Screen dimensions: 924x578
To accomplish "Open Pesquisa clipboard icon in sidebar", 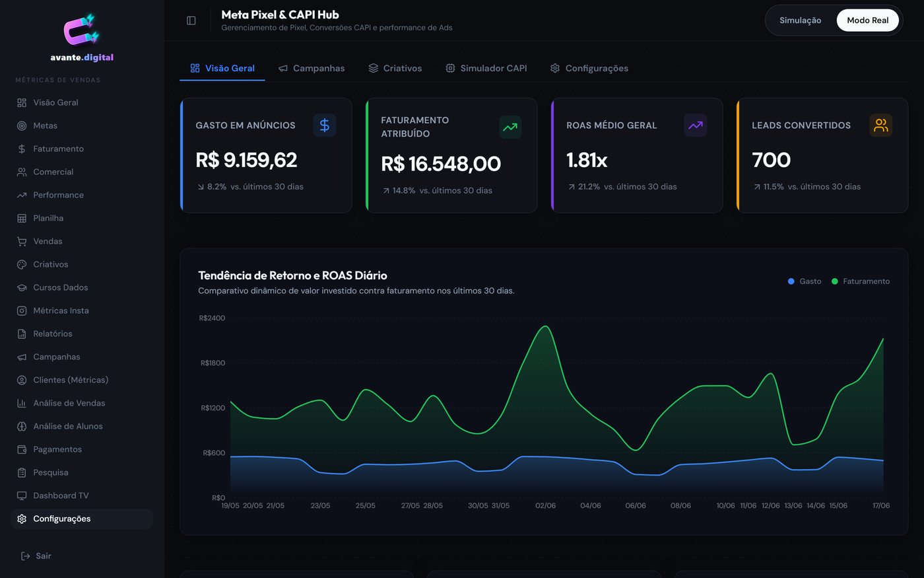I will [22, 472].
